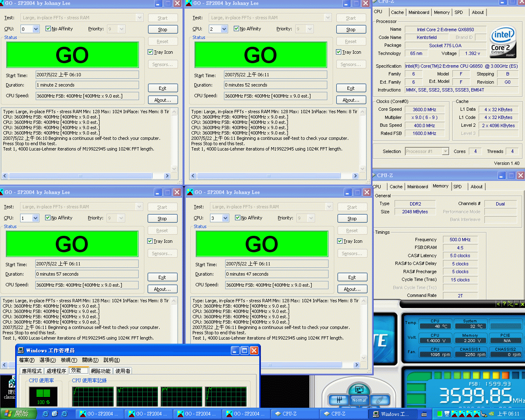Click About... in CPU 1 SP2004 window

click(x=162, y=289)
